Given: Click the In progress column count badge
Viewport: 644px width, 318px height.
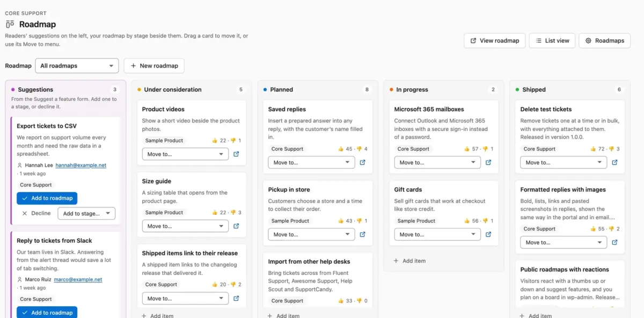Looking at the screenshot, I should click(493, 90).
